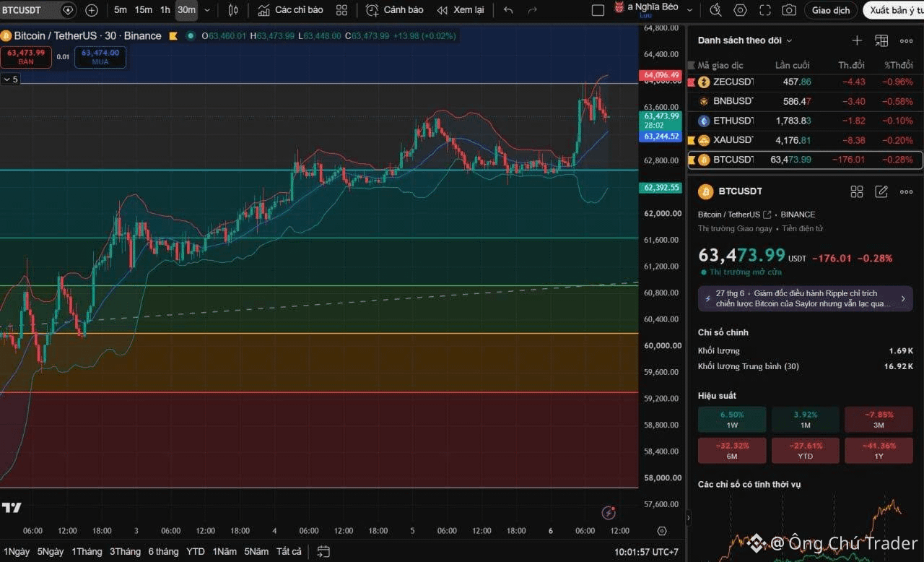The width and height of the screenshot is (924, 562).
Task: Click the lightning news flash icon on chart
Action: pos(609,512)
